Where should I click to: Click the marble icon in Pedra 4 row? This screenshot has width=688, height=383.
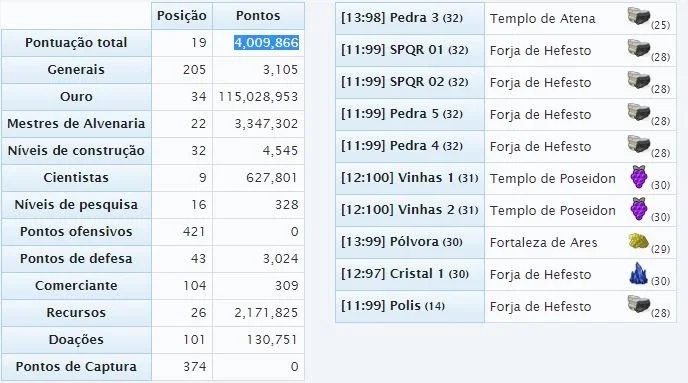(x=638, y=144)
